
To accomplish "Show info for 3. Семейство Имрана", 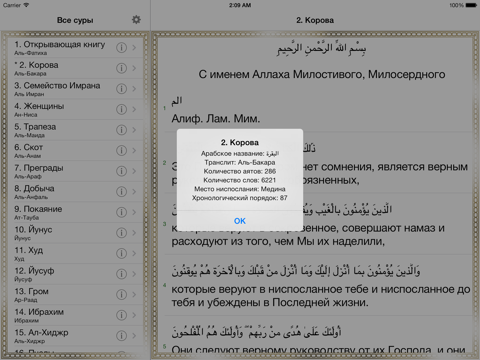I will coord(121,89).
